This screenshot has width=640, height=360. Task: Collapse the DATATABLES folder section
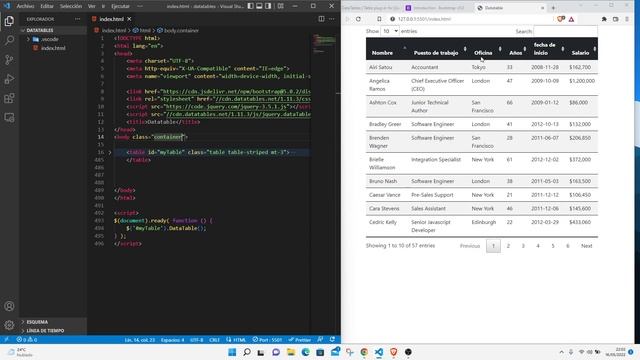(x=53, y=30)
